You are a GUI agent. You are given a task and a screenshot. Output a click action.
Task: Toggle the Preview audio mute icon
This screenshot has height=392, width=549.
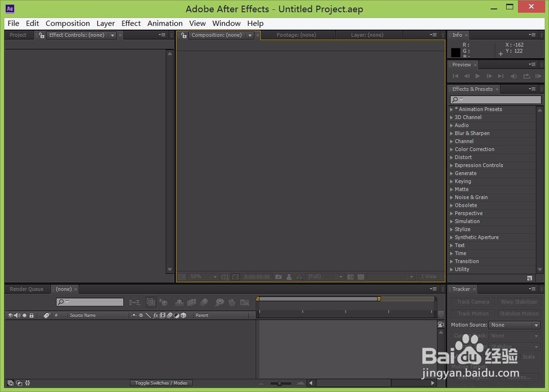click(x=514, y=76)
